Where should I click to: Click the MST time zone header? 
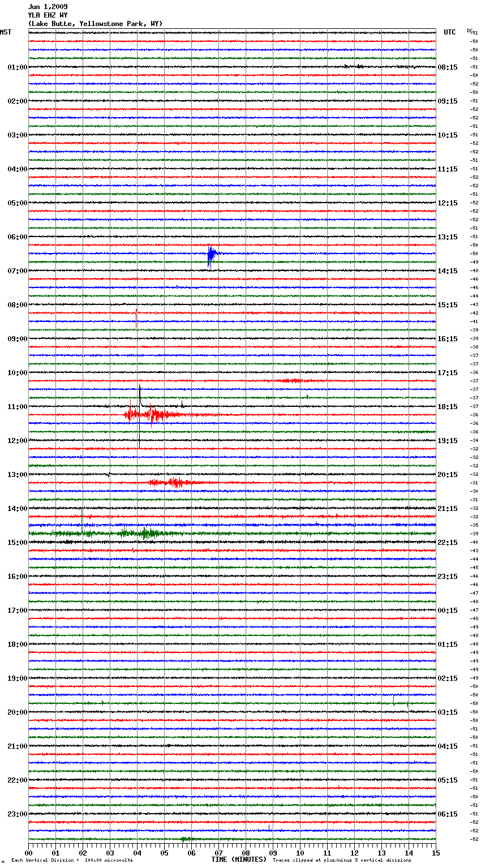coord(6,32)
